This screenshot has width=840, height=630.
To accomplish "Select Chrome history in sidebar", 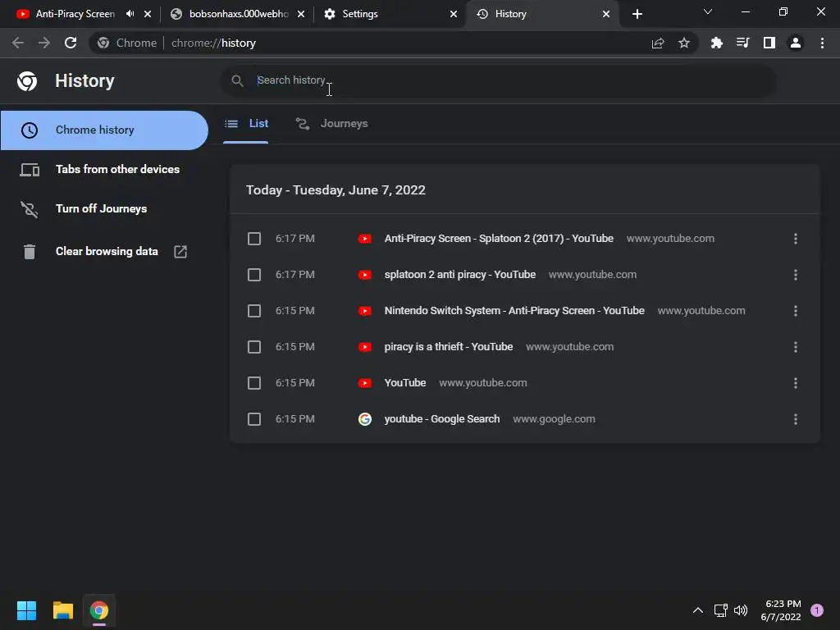I will click(104, 130).
